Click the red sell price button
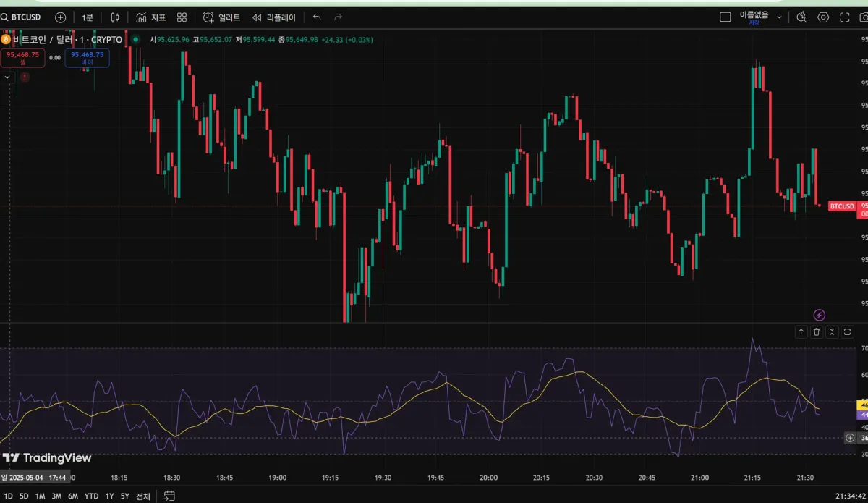Viewport: 868px width, 503px height. [23, 58]
